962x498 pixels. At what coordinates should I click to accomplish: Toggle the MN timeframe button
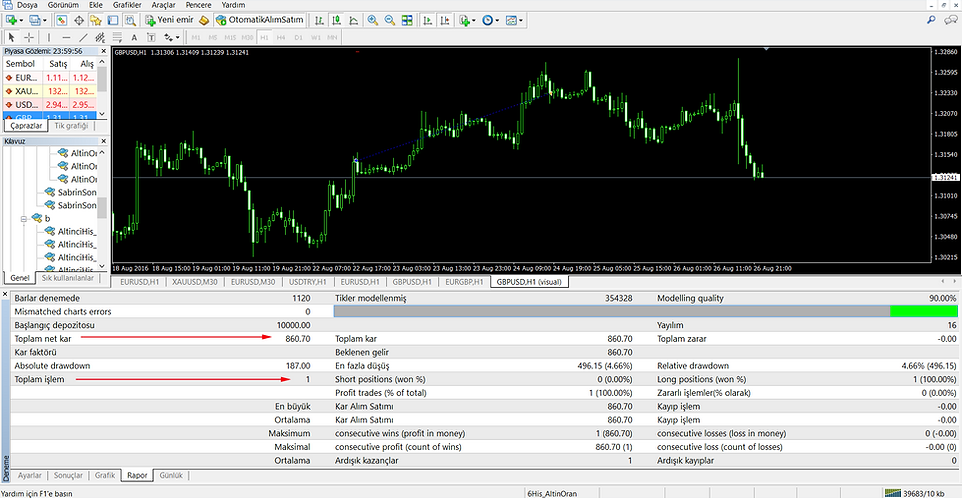pos(332,37)
